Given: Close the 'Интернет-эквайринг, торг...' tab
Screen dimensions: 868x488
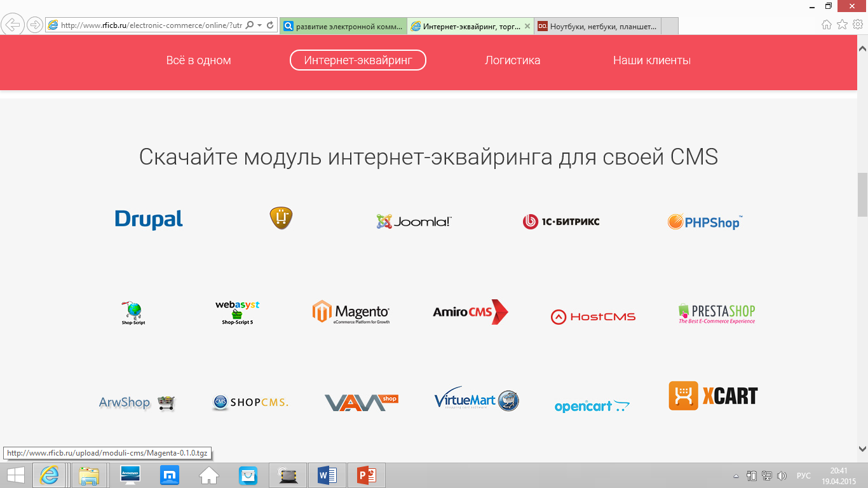Looking at the screenshot, I should tap(527, 26).
